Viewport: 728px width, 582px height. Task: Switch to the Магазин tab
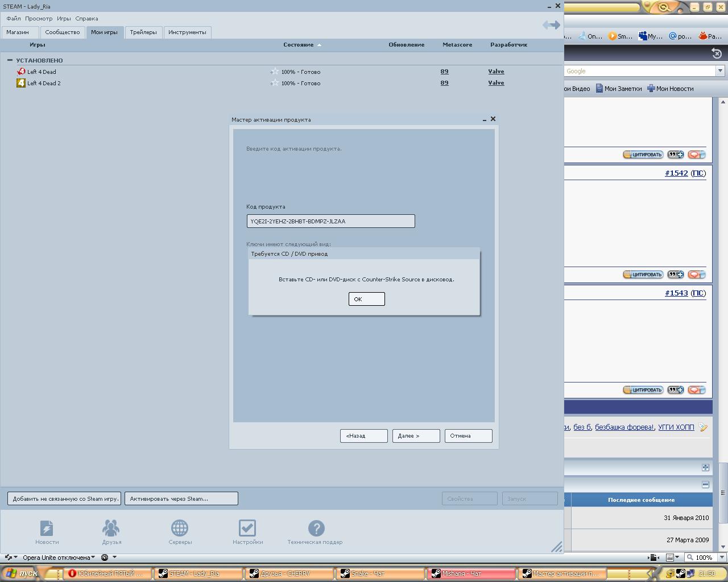pos(20,32)
